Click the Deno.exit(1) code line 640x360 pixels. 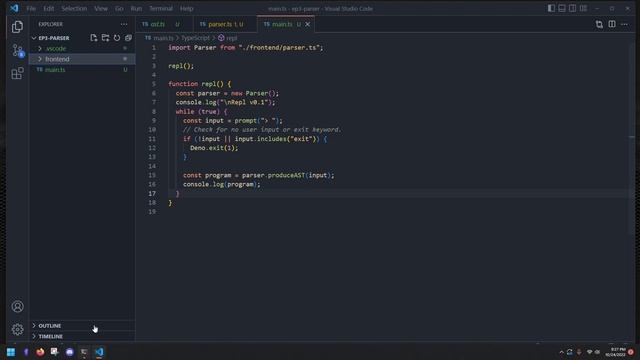point(214,148)
